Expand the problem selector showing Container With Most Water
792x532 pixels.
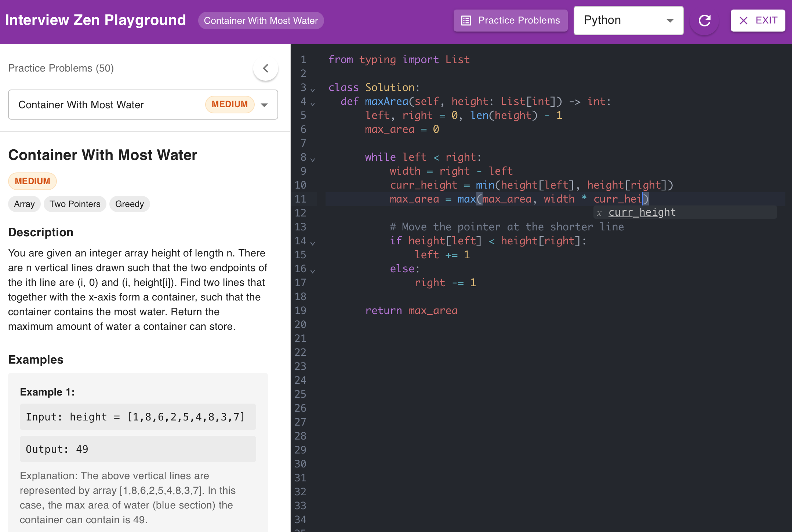click(264, 105)
